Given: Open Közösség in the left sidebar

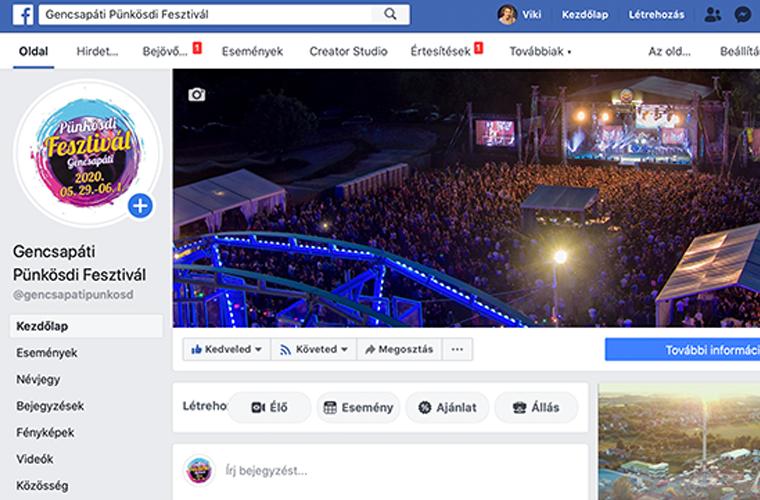Looking at the screenshot, I should click(x=42, y=485).
